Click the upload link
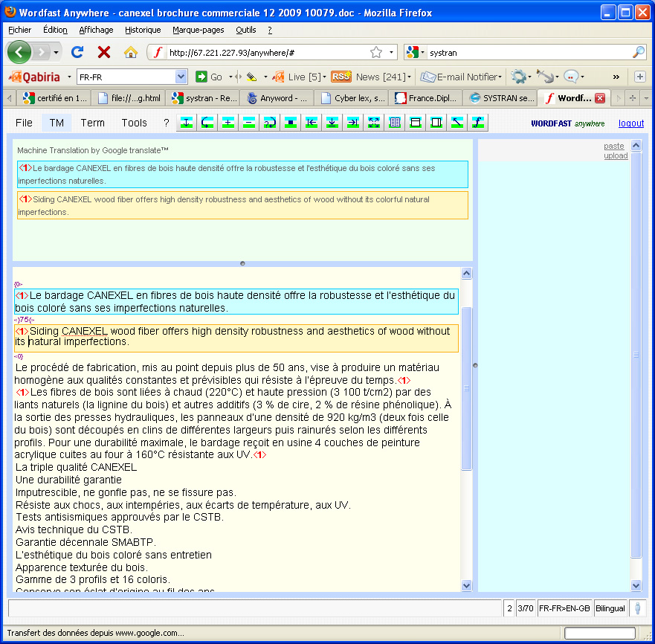655x644 pixels. point(616,155)
